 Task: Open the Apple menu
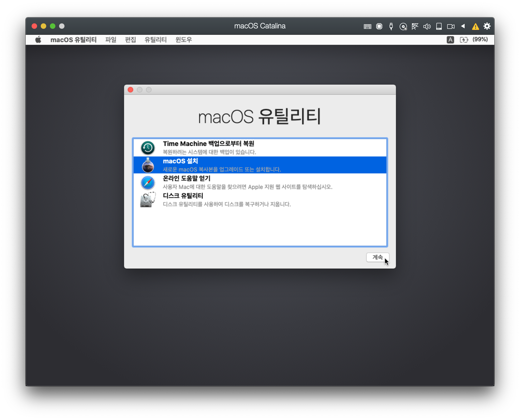38,40
